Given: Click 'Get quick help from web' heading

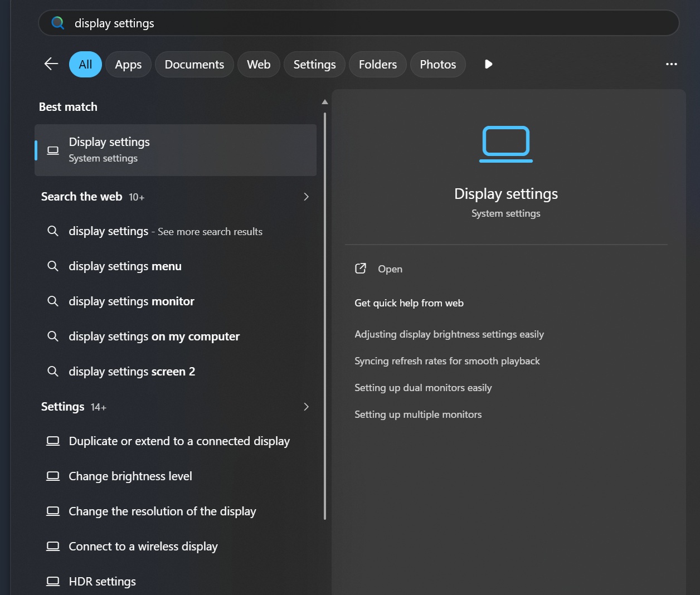Looking at the screenshot, I should click(409, 303).
